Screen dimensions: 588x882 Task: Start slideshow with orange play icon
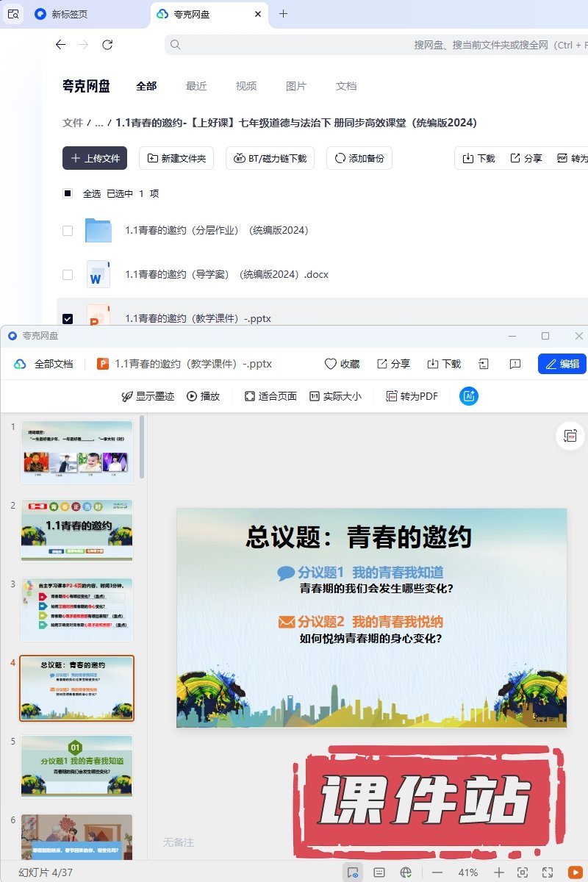575,872
